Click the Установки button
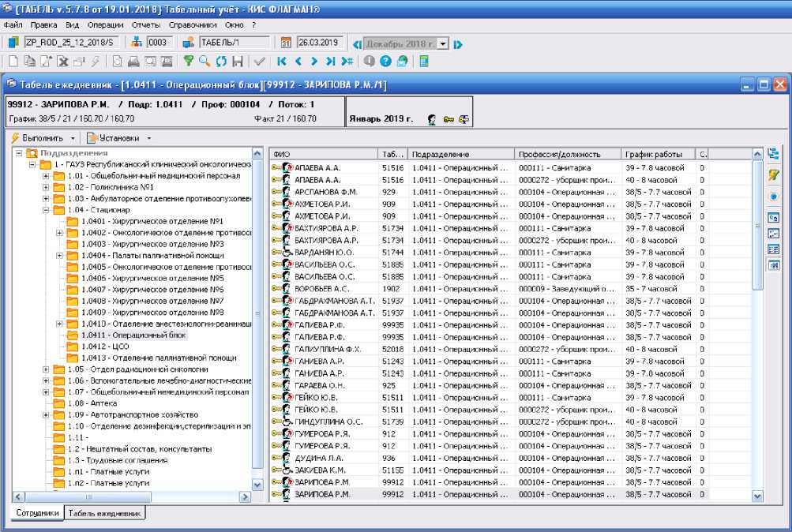792x532 pixels. click(x=118, y=138)
